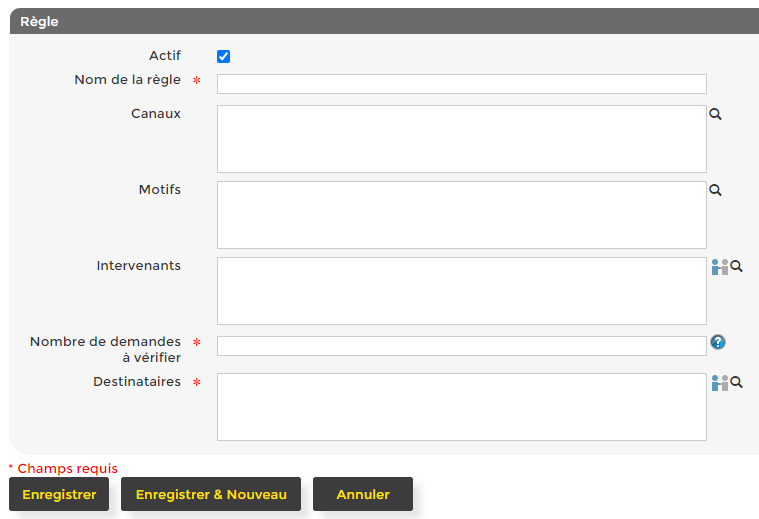The image size is (759, 519).
Task: Click the magnifier next to Motifs
Action: point(715,190)
